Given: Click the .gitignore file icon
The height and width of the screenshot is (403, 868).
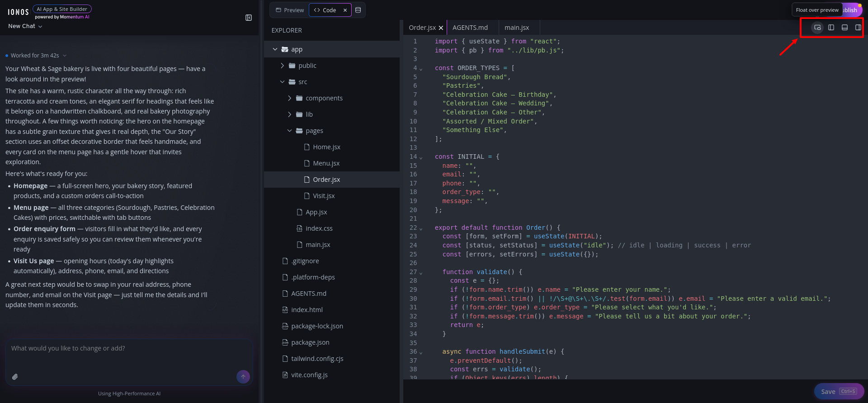Looking at the screenshot, I should pyautogui.click(x=285, y=261).
